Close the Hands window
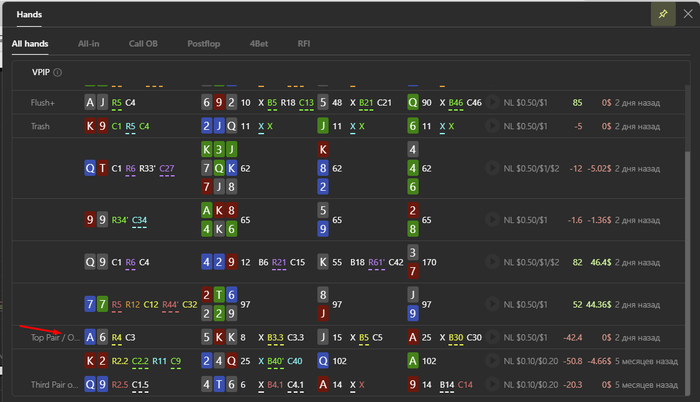 point(688,14)
